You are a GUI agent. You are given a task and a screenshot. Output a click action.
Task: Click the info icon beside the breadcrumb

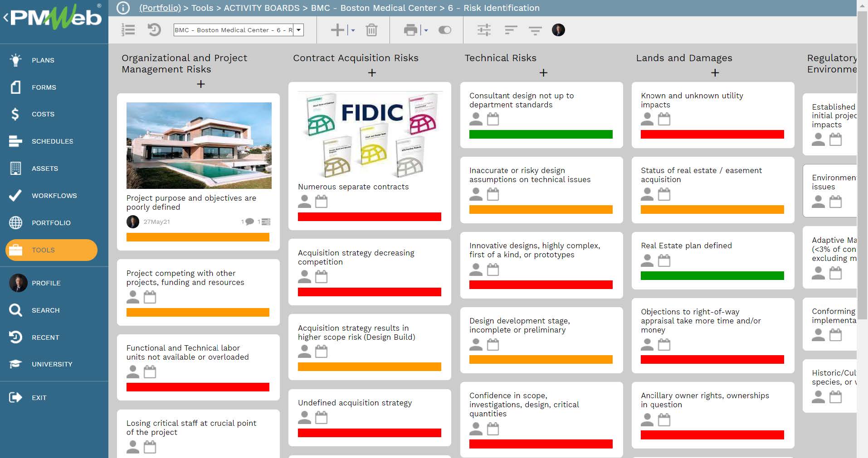123,8
